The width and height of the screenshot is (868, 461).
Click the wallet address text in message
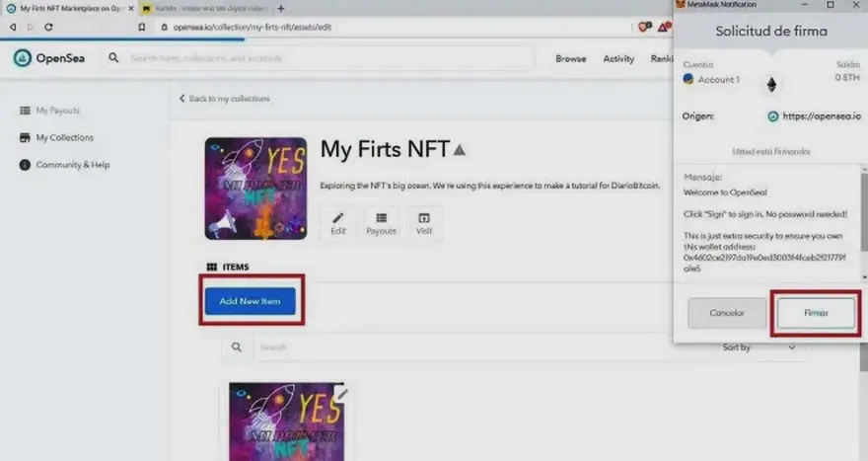pos(763,263)
